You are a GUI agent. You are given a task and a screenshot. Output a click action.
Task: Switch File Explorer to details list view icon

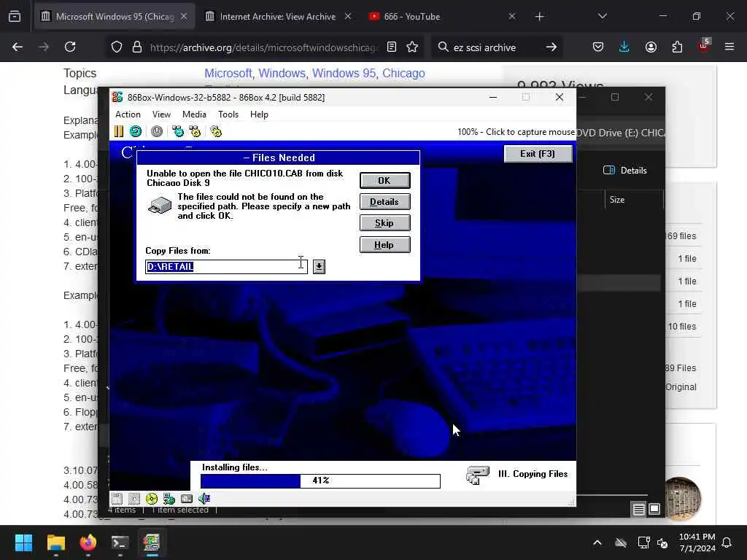(639, 510)
